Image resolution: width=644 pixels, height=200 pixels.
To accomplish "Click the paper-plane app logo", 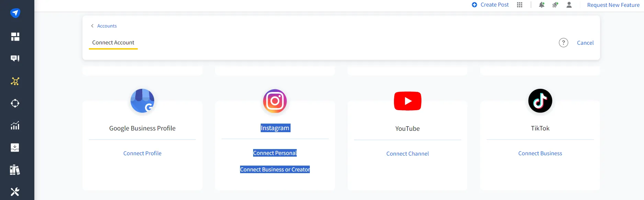I will point(15,13).
